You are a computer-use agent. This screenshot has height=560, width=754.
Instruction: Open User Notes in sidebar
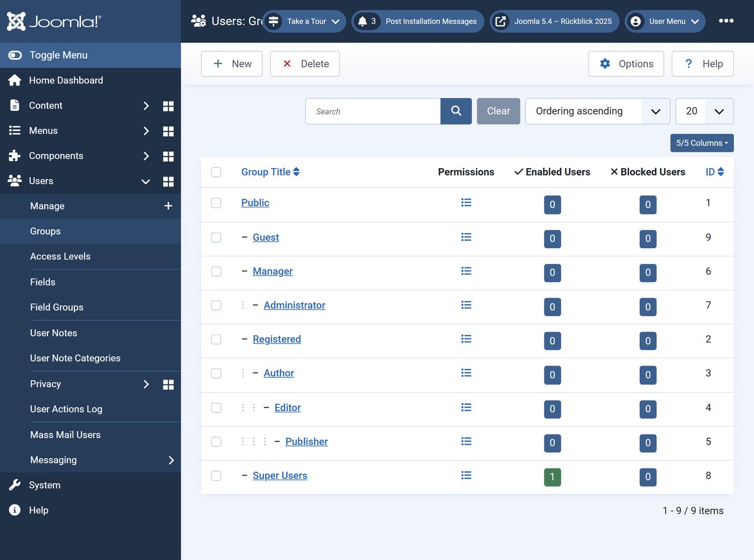point(90,333)
